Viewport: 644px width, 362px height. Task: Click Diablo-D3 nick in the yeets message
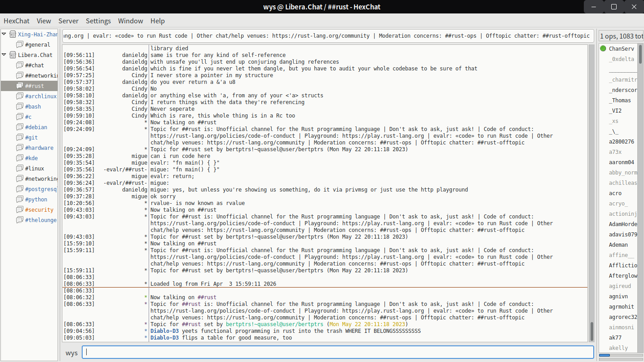(x=164, y=331)
